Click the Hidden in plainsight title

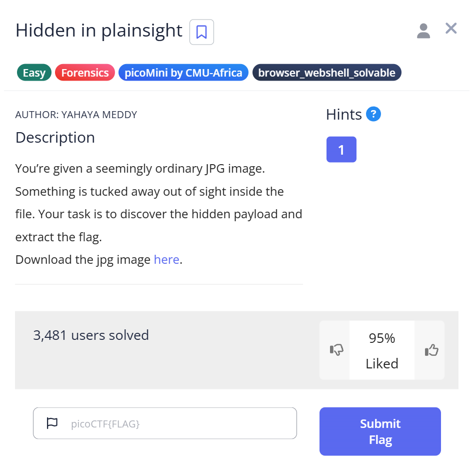click(x=98, y=31)
